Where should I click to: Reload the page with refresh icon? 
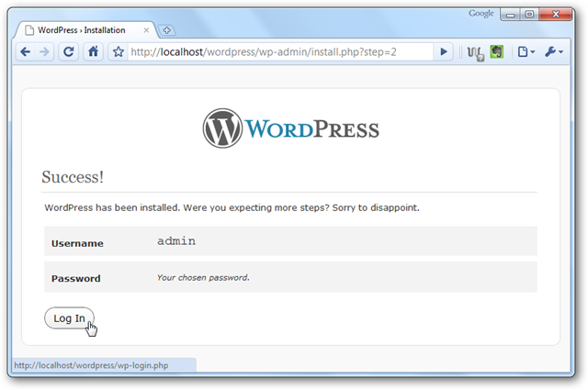pyautogui.click(x=68, y=51)
